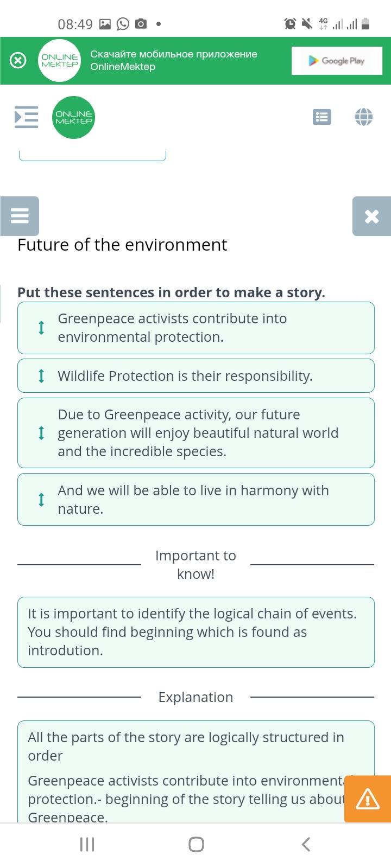Viewport: 391px width, 868px height.
Task: Go back with Android back arrow
Action: tap(306, 844)
